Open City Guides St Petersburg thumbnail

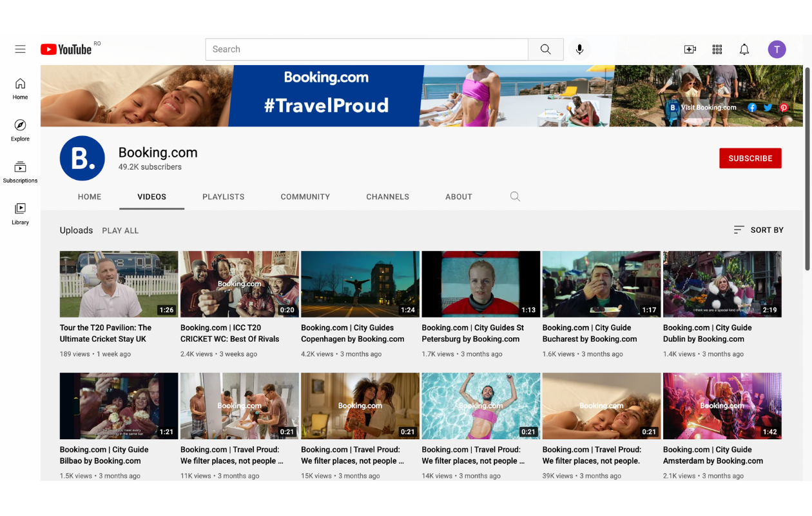click(x=481, y=284)
